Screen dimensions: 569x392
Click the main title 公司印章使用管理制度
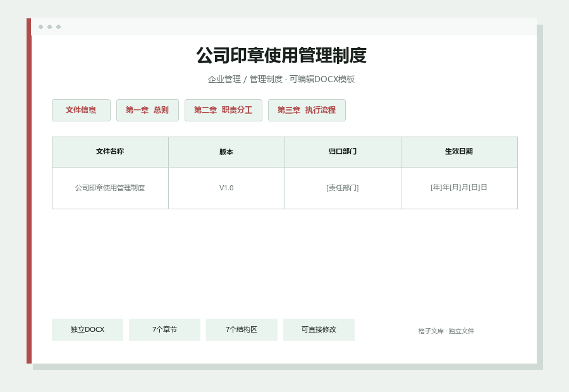[x=281, y=56]
